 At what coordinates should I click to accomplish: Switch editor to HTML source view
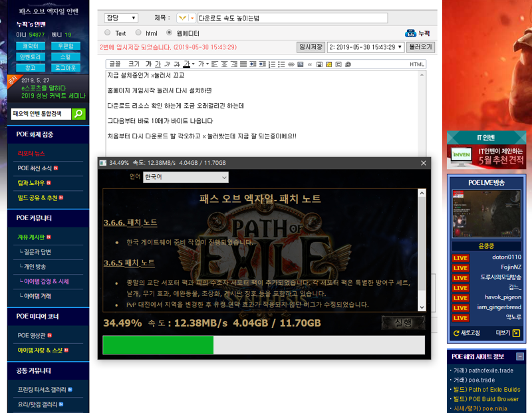pyautogui.click(x=417, y=64)
